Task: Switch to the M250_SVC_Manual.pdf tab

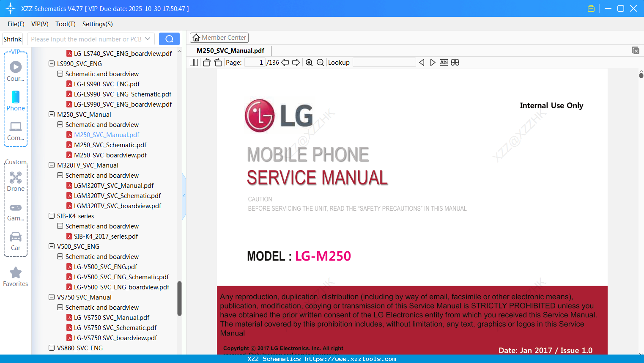Action: [x=230, y=50]
